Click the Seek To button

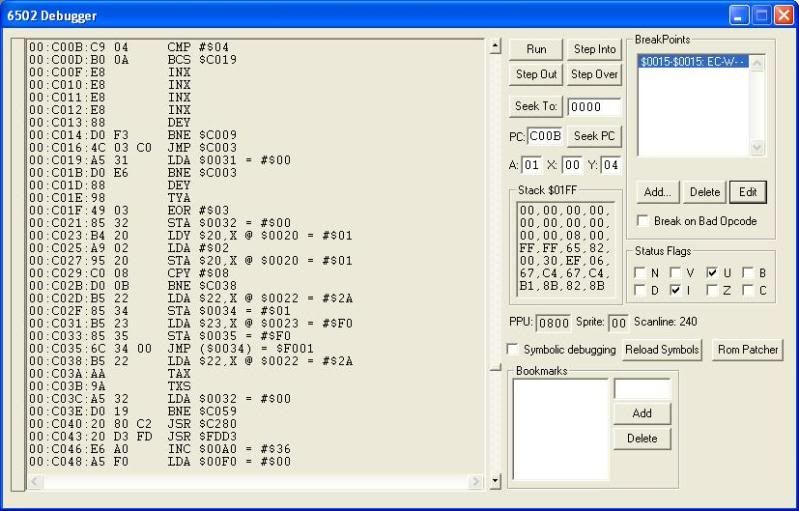(536, 106)
